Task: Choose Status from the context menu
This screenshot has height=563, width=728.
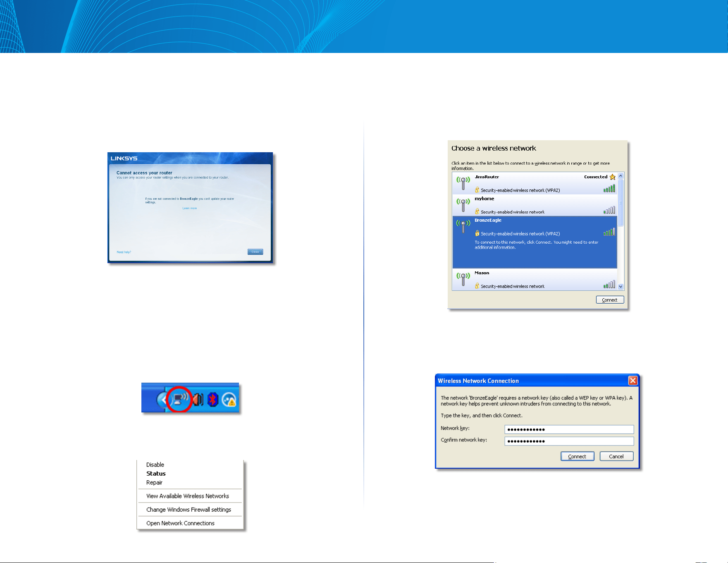Action: 156,474
